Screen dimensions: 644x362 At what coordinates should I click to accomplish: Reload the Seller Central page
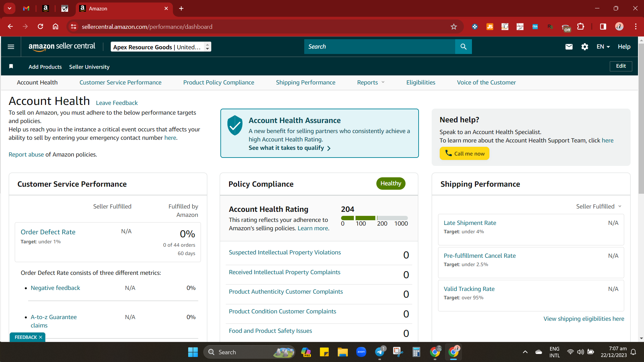point(41,26)
